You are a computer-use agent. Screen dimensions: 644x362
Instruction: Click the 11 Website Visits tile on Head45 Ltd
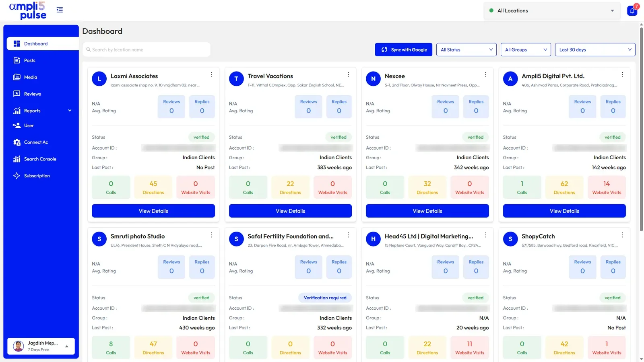coord(470,348)
